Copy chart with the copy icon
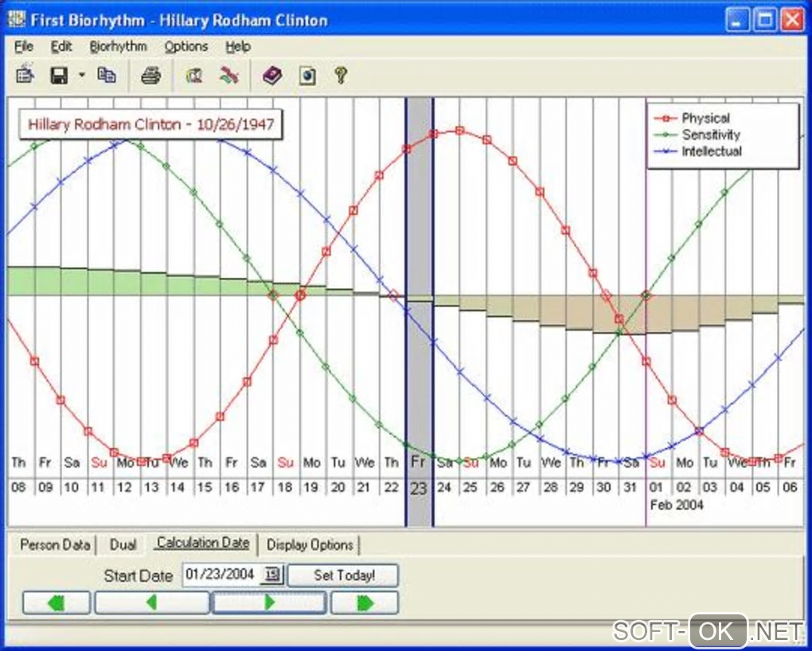 point(107,76)
